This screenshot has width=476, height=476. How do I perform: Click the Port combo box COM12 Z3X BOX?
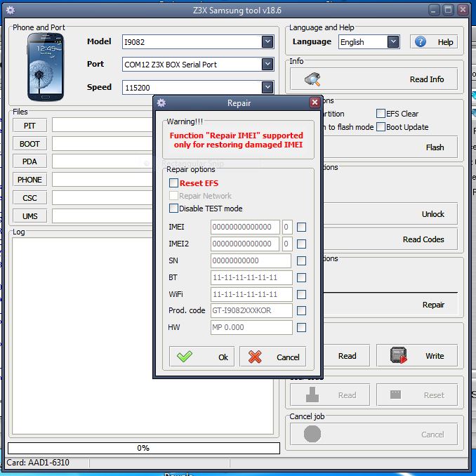click(x=198, y=64)
